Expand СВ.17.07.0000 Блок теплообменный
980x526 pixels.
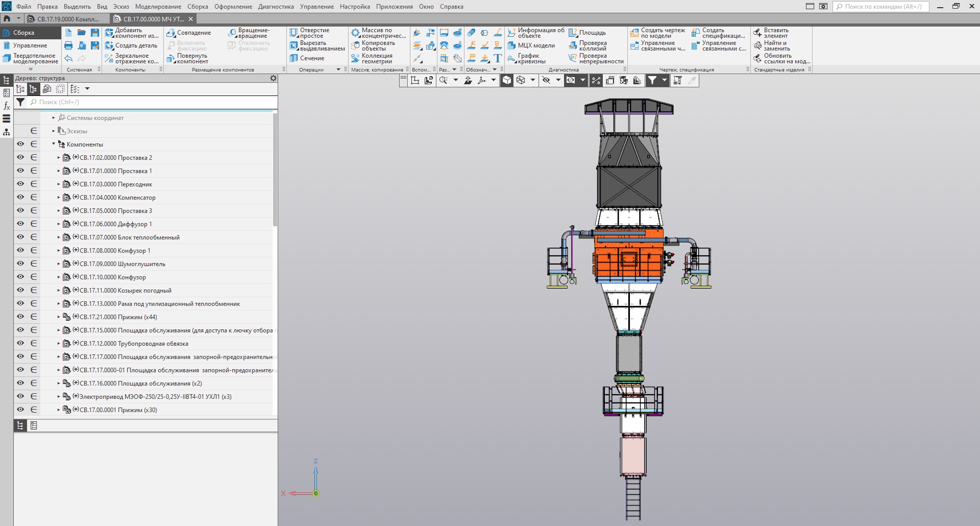coord(59,237)
